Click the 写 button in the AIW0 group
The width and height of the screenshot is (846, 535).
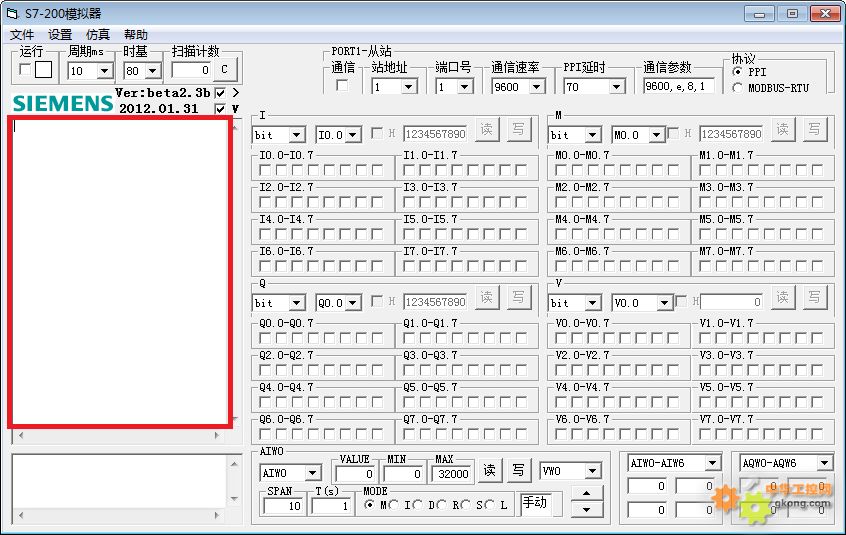pyautogui.click(x=518, y=470)
